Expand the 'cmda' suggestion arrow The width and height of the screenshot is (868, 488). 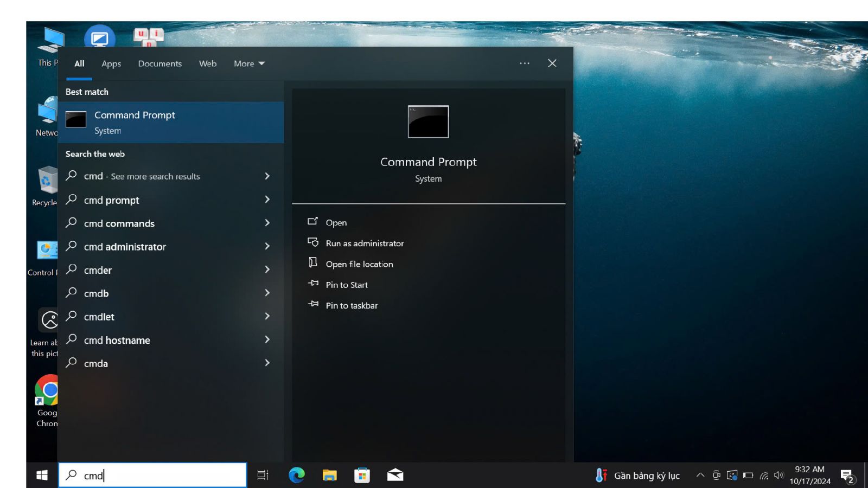click(267, 363)
